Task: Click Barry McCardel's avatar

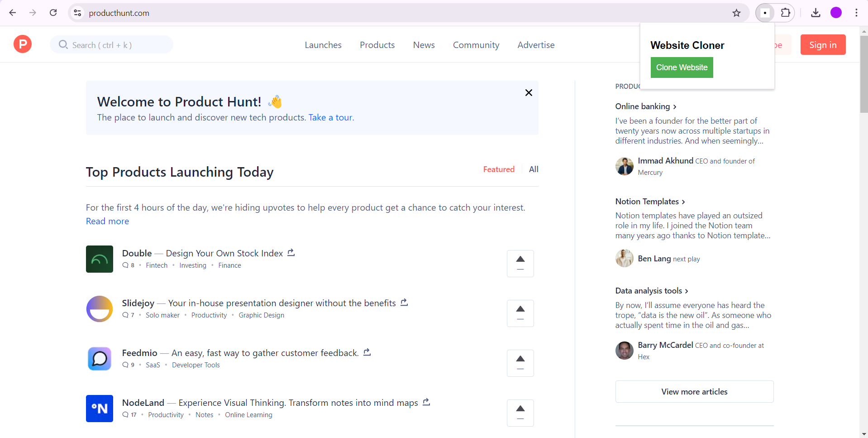Action: [x=625, y=351]
